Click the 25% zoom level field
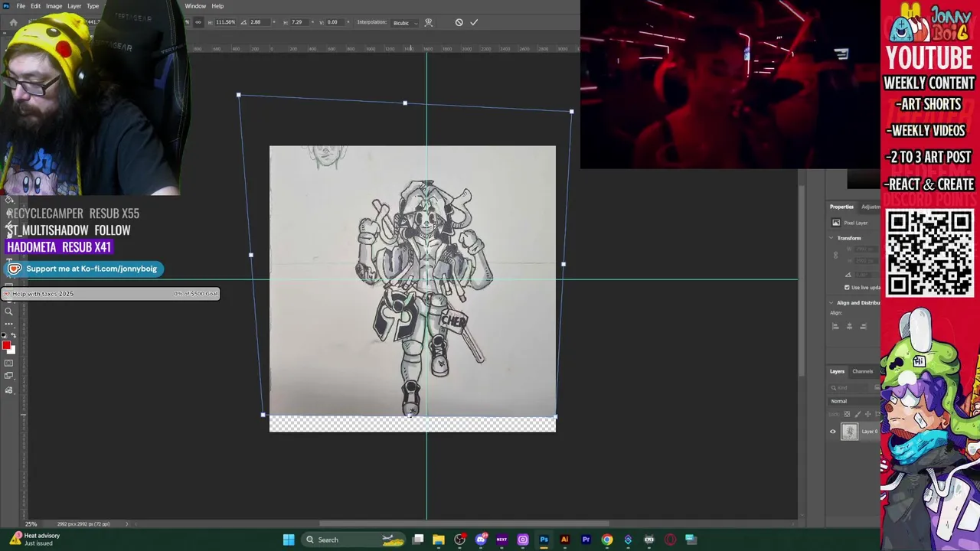 coord(31,524)
